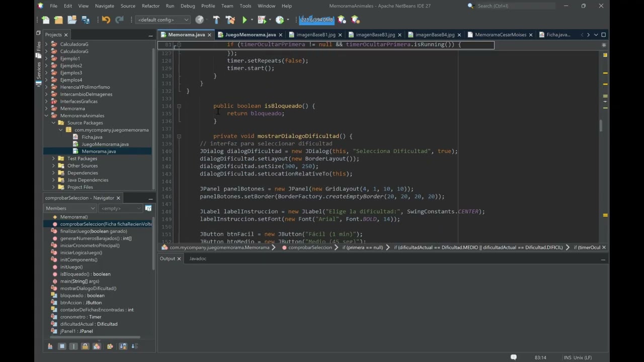Toggle Show Static Members filter in navigator
This screenshot has width=644, height=362.
[x=73, y=346]
